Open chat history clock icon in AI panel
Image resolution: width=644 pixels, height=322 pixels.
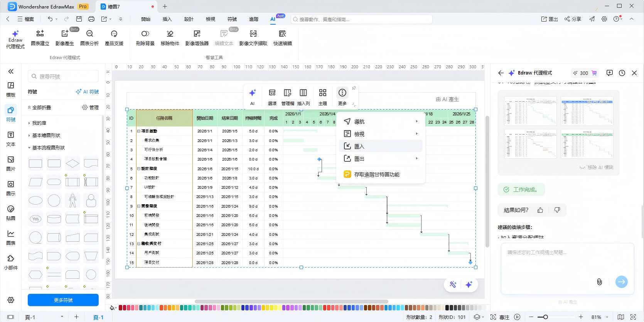[x=622, y=73]
